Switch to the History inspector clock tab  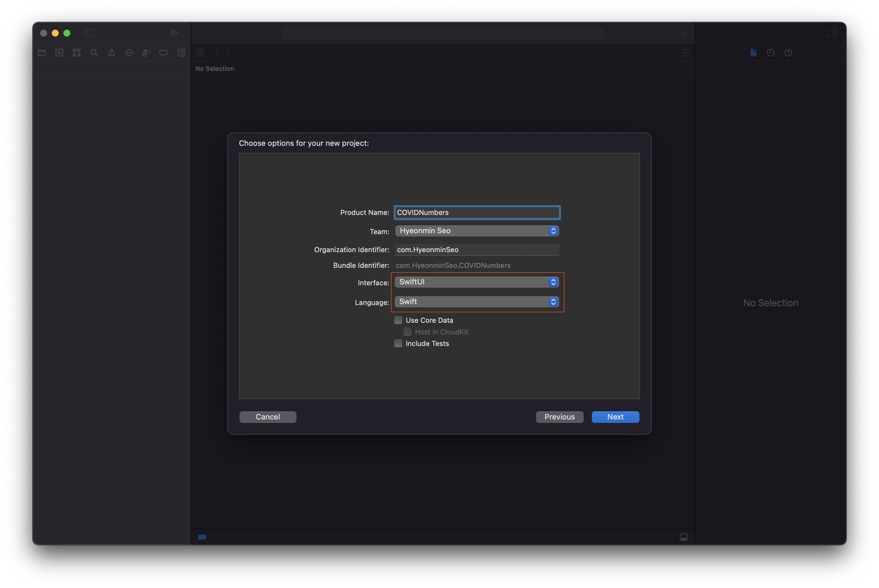(771, 53)
